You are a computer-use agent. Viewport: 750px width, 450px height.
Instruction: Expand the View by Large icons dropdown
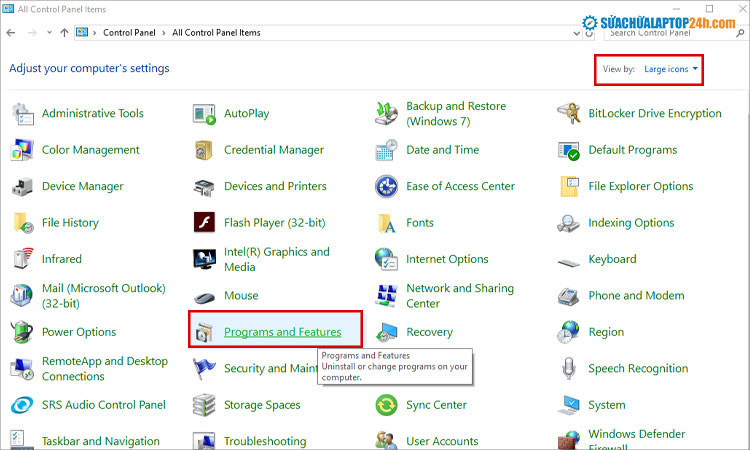click(x=671, y=70)
